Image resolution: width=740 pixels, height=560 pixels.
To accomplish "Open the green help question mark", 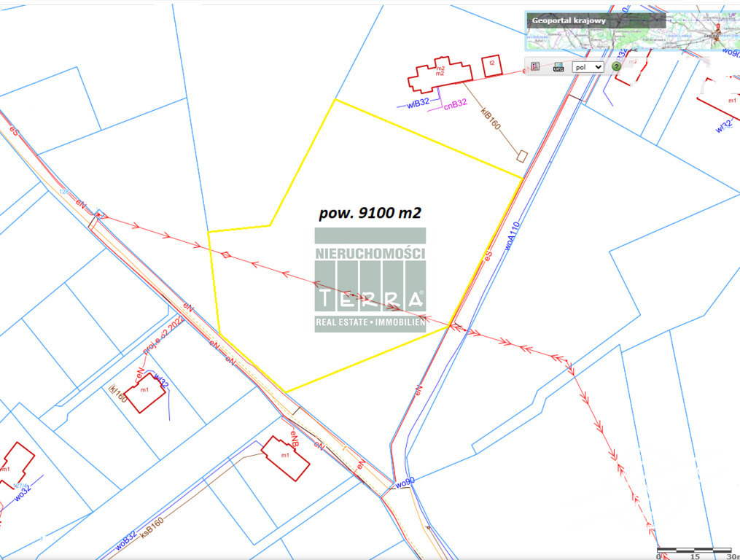I will (x=616, y=66).
